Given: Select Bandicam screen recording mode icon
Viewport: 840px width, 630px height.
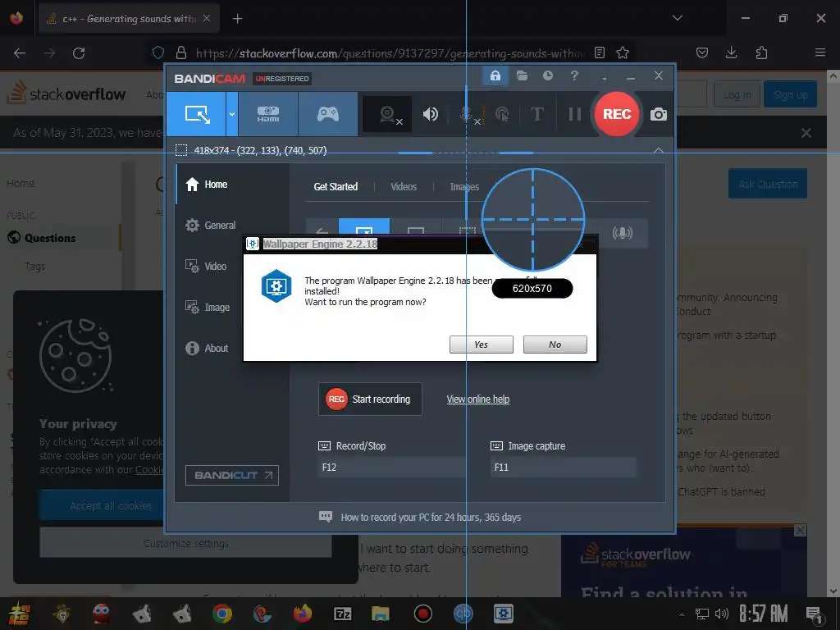Looking at the screenshot, I should point(197,114).
